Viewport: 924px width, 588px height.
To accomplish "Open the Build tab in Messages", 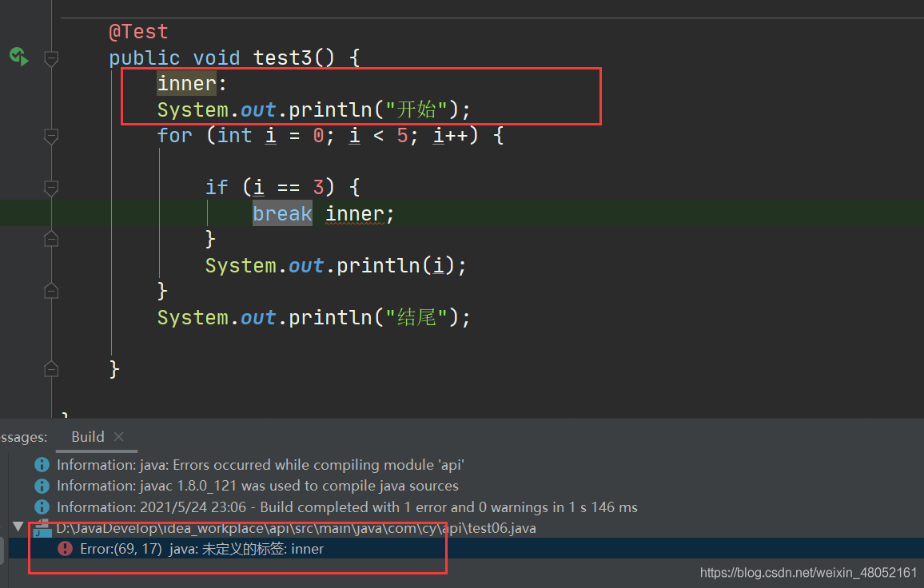I will click(x=88, y=436).
